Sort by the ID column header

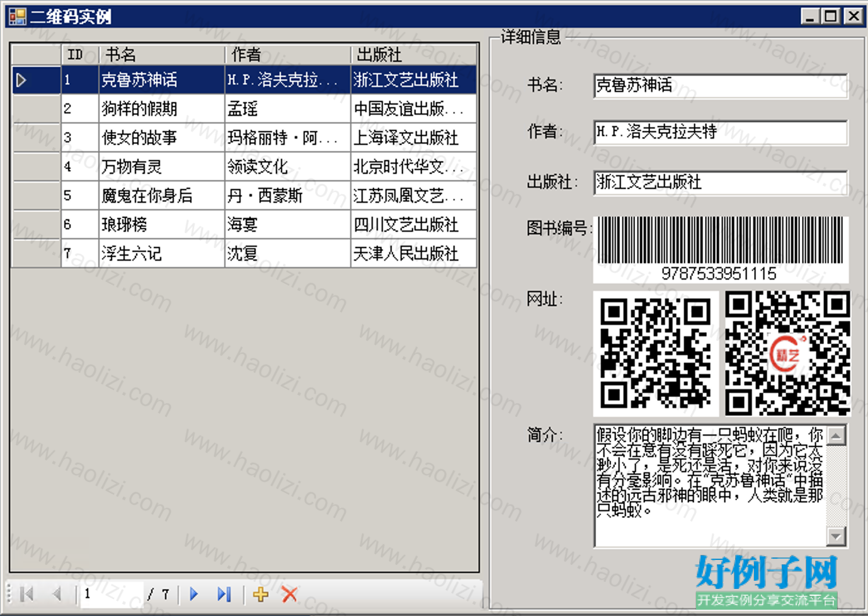click(80, 55)
